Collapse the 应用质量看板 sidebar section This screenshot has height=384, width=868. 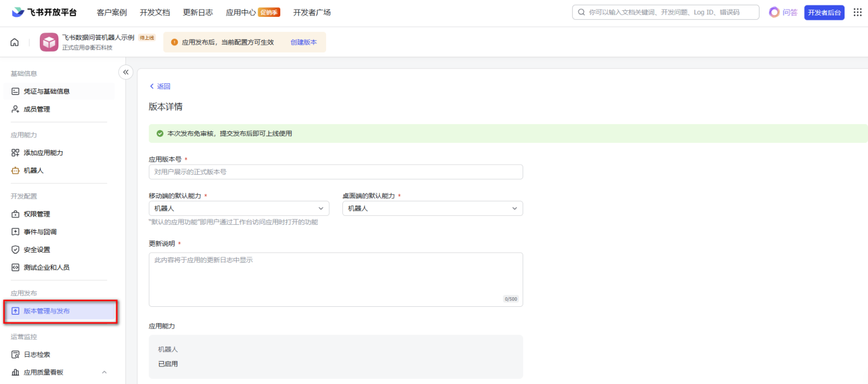[x=104, y=373]
